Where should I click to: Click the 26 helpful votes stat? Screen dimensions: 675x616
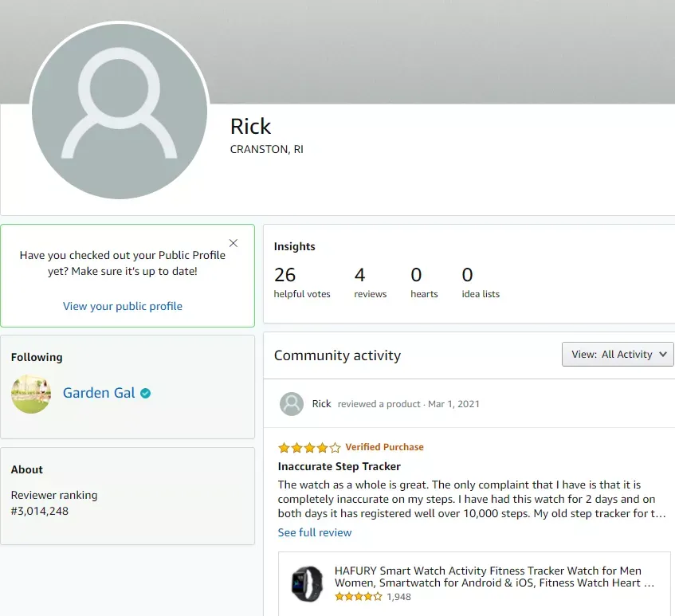point(302,282)
